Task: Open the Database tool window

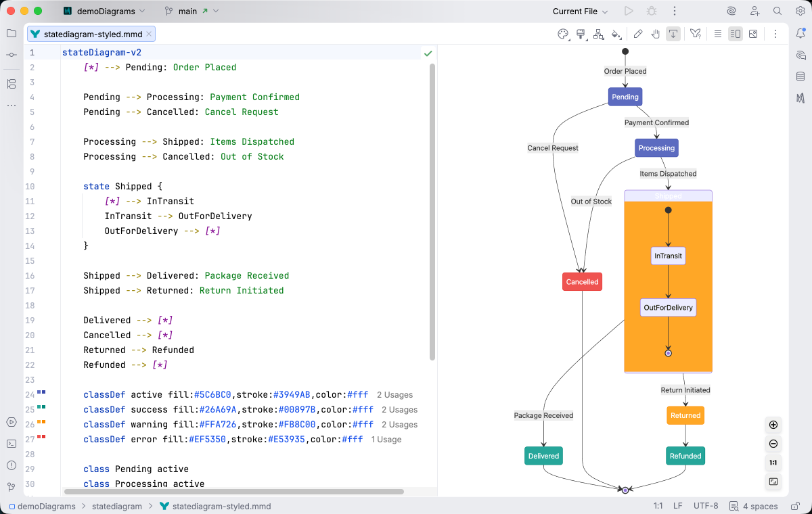Action: click(x=800, y=76)
